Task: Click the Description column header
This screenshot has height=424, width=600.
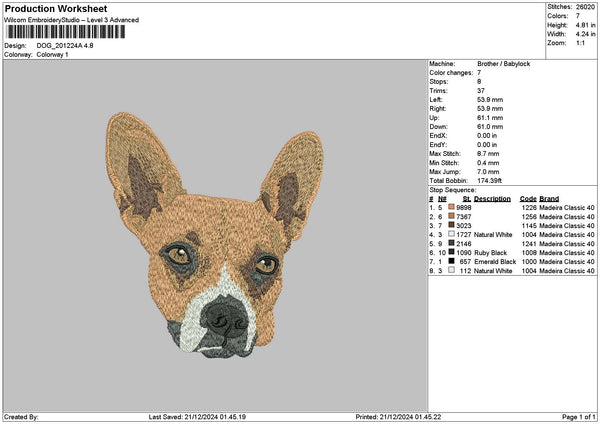Action: pyautogui.click(x=491, y=198)
